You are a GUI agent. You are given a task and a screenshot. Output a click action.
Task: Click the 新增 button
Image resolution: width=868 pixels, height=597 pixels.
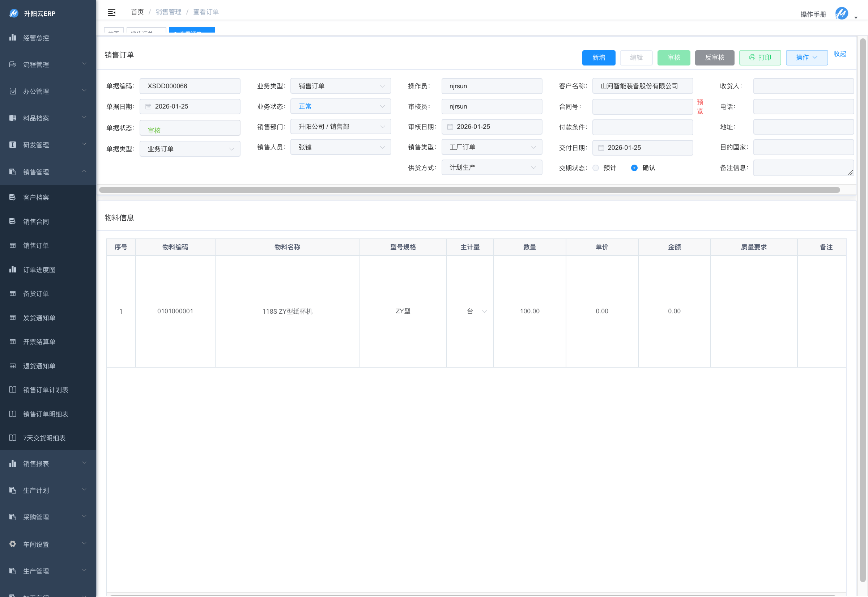click(599, 58)
